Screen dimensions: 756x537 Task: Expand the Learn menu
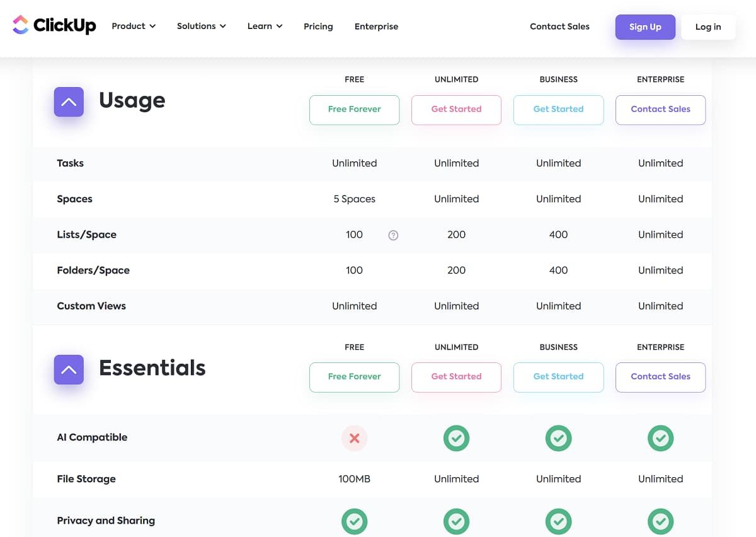tap(264, 26)
